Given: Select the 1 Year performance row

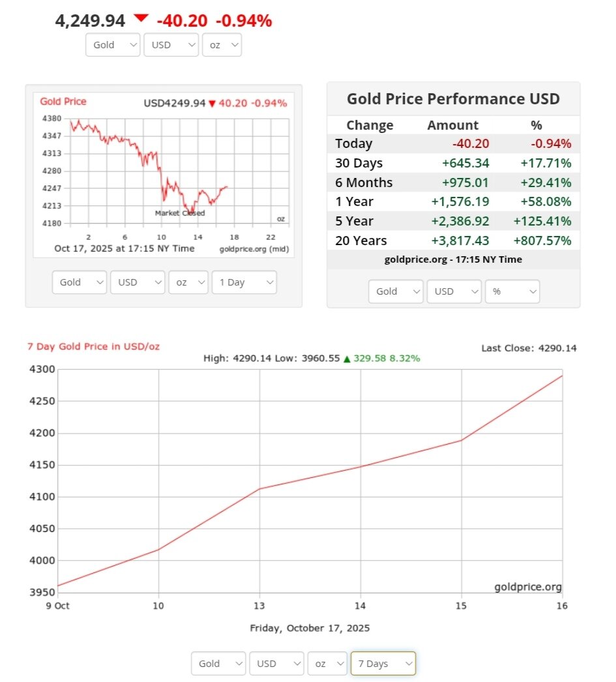Looking at the screenshot, I should [453, 201].
